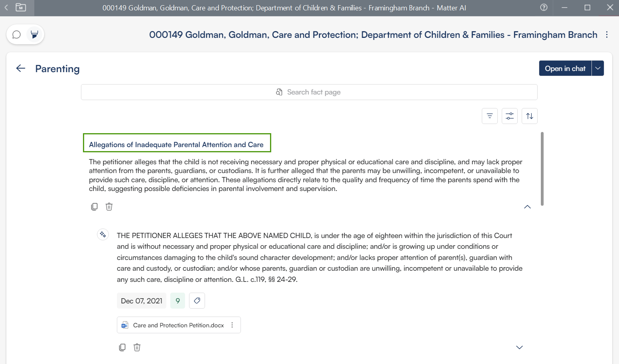Viewport: 619px width, 364px height.
Task: Click the chat bubble icon
Action: 16,35
